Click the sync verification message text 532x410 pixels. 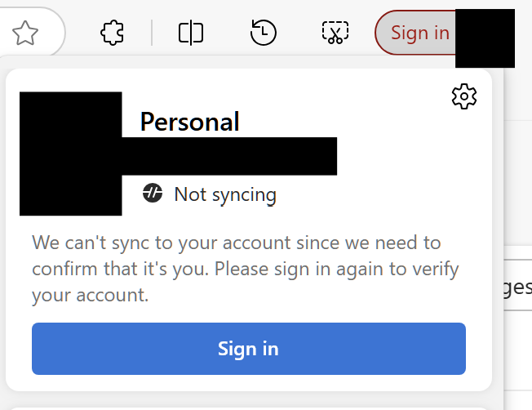(245, 268)
